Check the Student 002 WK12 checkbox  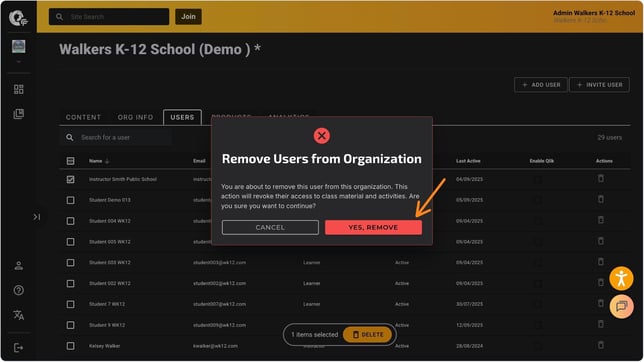pyautogui.click(x=71, y=284)
